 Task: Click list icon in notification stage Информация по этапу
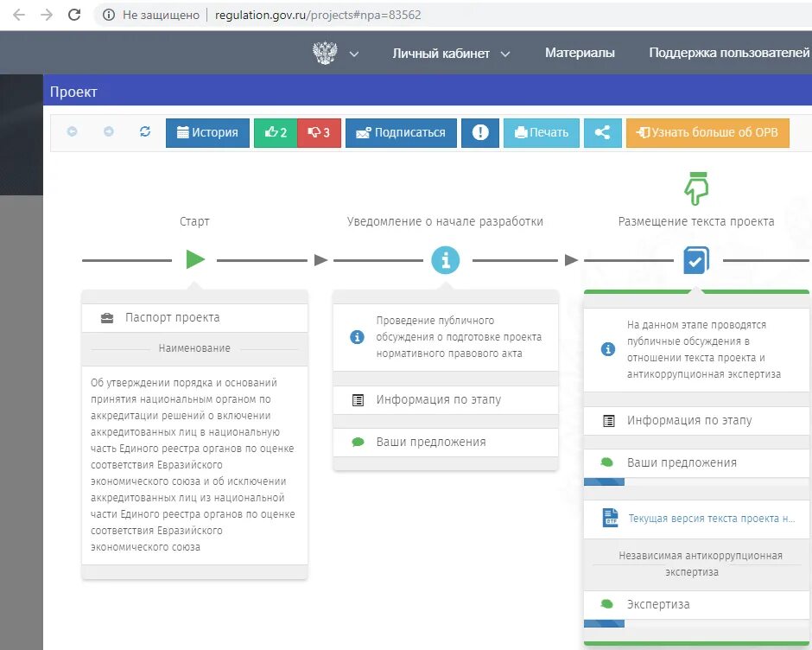(x=358, y=400)
